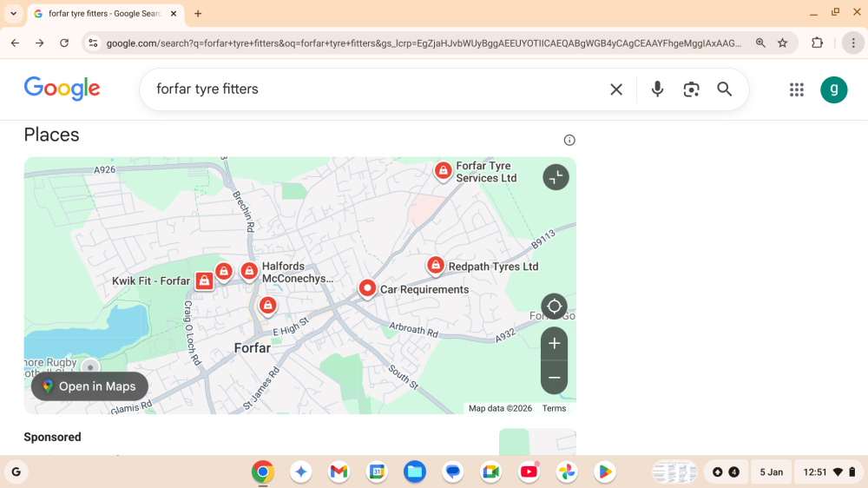The height and width of the screenshot is (488, 868).
Task: Open Google Meet from shelf
Action: tap(491, 472)
